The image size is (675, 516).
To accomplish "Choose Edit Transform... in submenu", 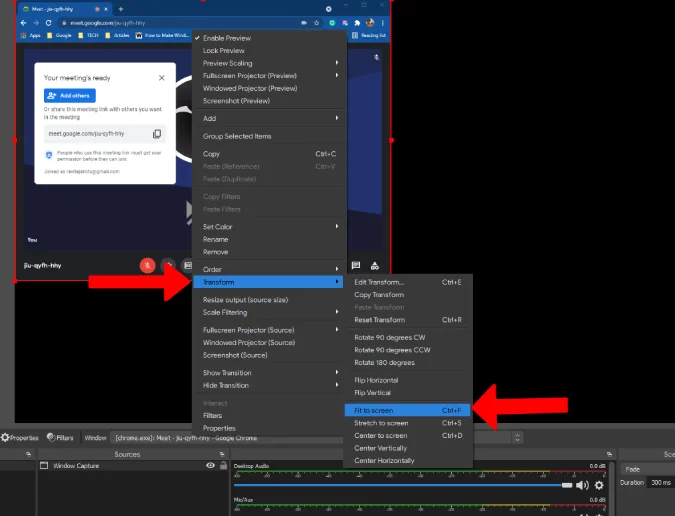I will point(408,282).
